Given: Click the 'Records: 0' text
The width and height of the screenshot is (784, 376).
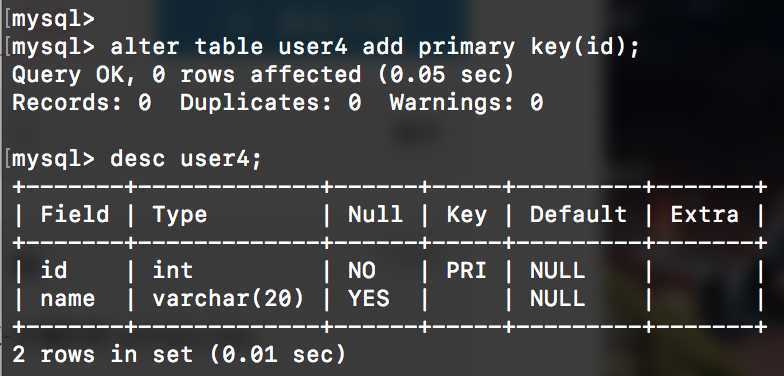Looking at the screenshot, I should [82, 102].
